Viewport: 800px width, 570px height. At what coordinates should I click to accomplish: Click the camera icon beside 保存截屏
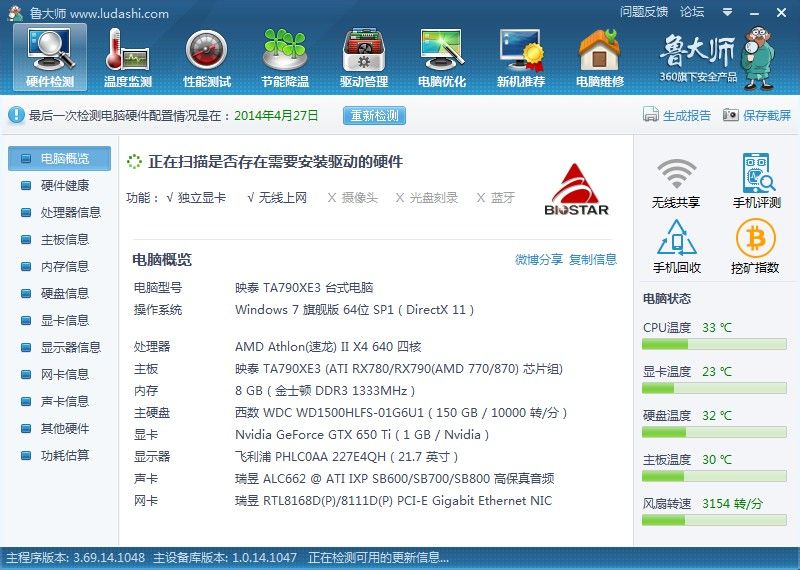[730, 115]
